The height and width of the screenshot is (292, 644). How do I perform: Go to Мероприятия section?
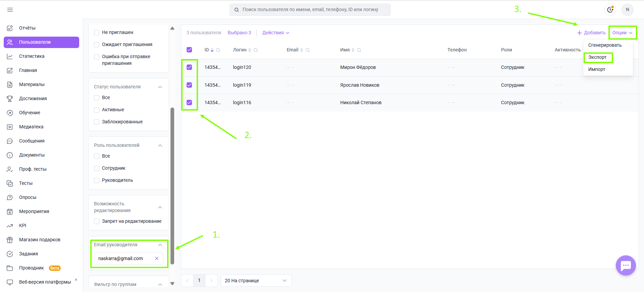click(x=34, y=211)
